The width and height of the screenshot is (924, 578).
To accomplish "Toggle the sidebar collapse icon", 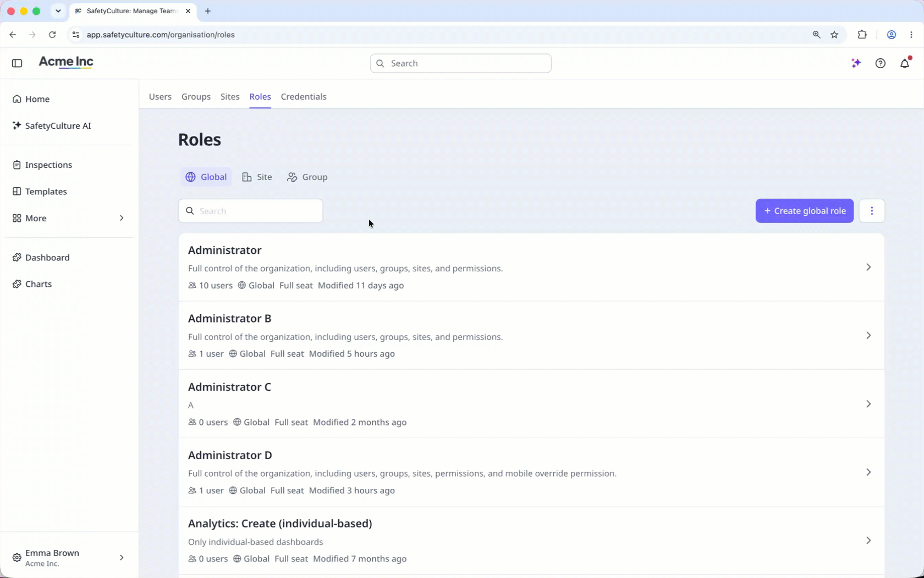I will pyautogui.click(x=17, y=63).
